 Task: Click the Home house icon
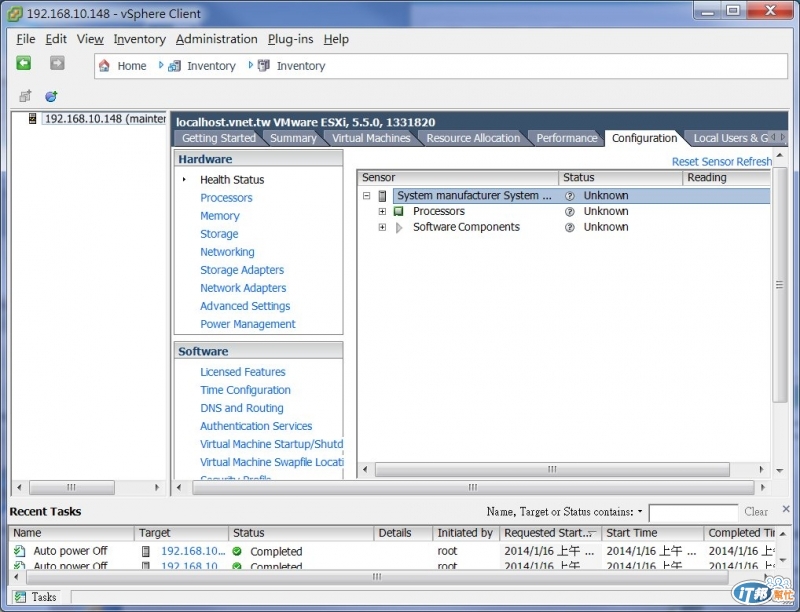pos(104,66)
